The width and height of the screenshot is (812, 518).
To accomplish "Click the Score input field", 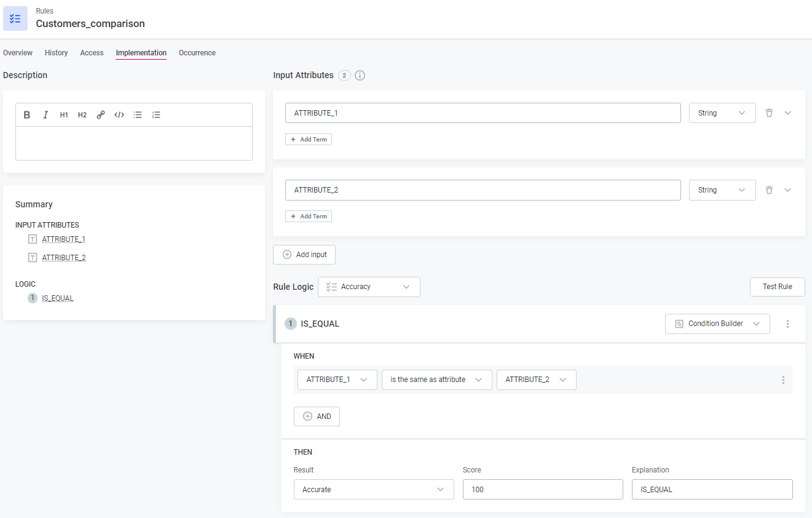I will tap(542, 490).
